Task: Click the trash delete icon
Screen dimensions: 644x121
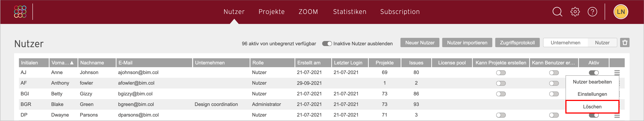Action: [x=625, y=42]
